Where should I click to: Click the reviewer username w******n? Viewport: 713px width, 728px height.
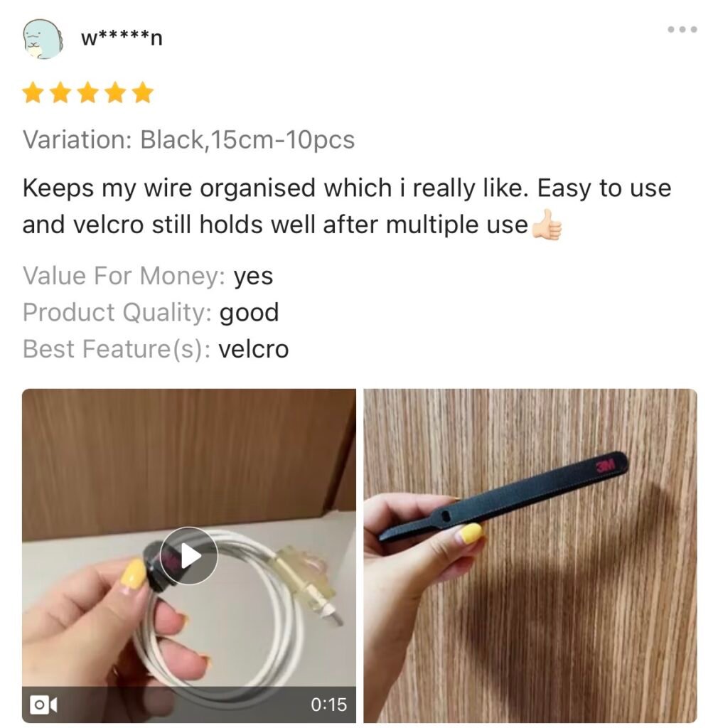click(122, 38)
